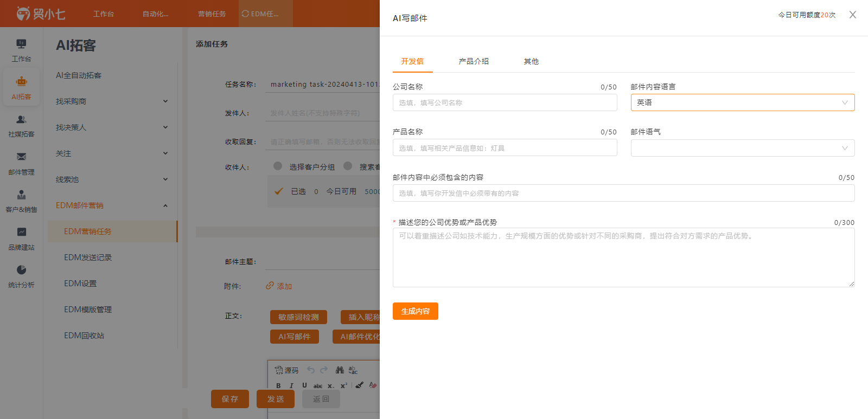
Task: Click the 添加 attachment link
Action: click(279, 286)
